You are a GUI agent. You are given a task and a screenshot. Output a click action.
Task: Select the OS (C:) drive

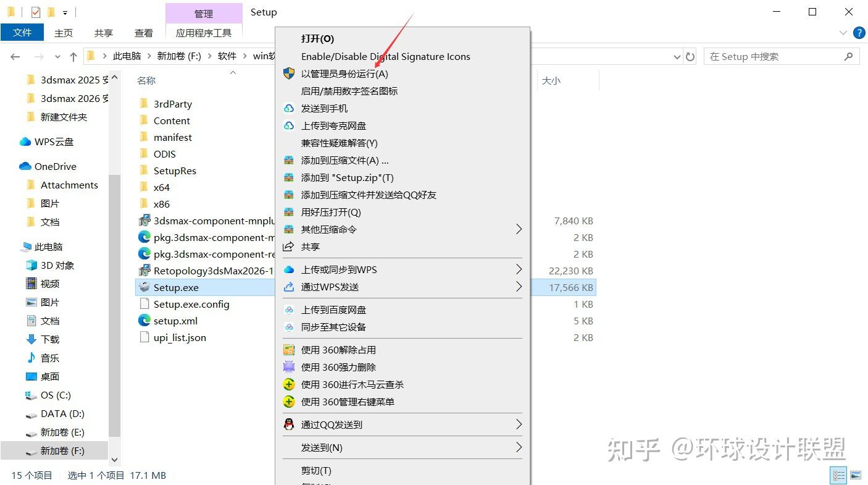click(x=56, y=395)
